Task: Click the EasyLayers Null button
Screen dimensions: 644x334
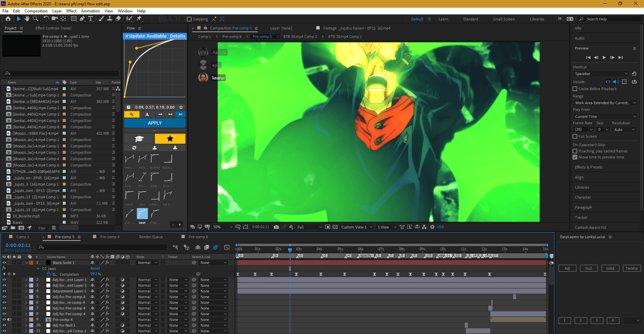Action: tap(589, 268)
